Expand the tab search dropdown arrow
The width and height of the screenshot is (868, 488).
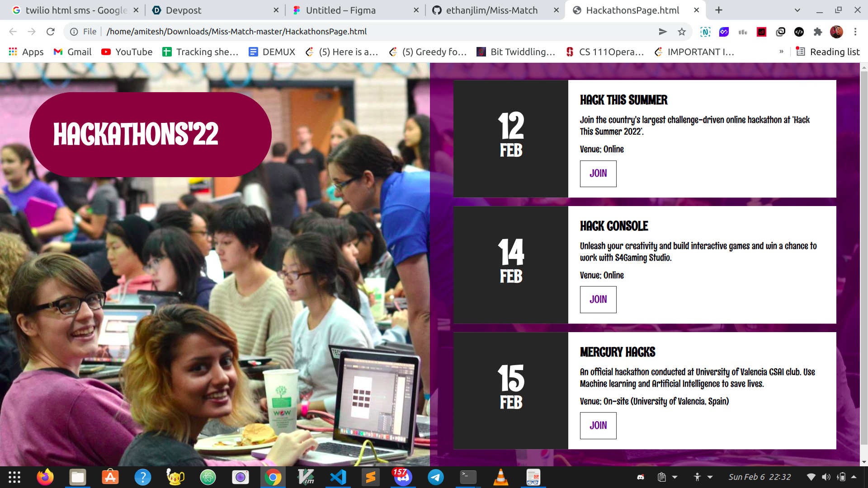tap(797, 10)
